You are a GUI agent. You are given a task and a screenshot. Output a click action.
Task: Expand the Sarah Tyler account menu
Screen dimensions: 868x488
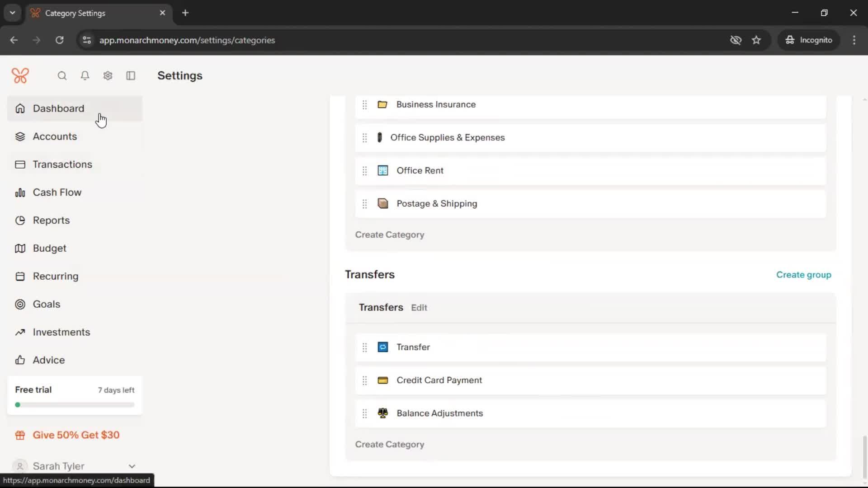(x=132, y=466)
